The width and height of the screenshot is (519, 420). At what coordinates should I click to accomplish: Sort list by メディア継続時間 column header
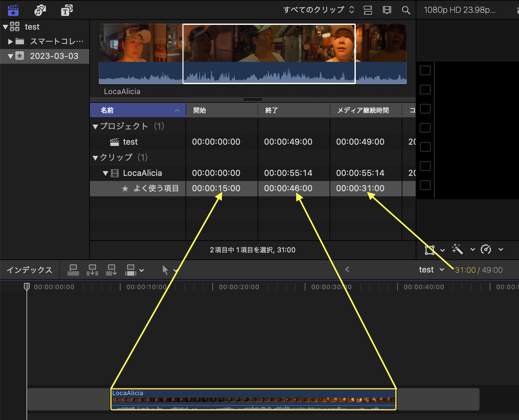[365, 110]
